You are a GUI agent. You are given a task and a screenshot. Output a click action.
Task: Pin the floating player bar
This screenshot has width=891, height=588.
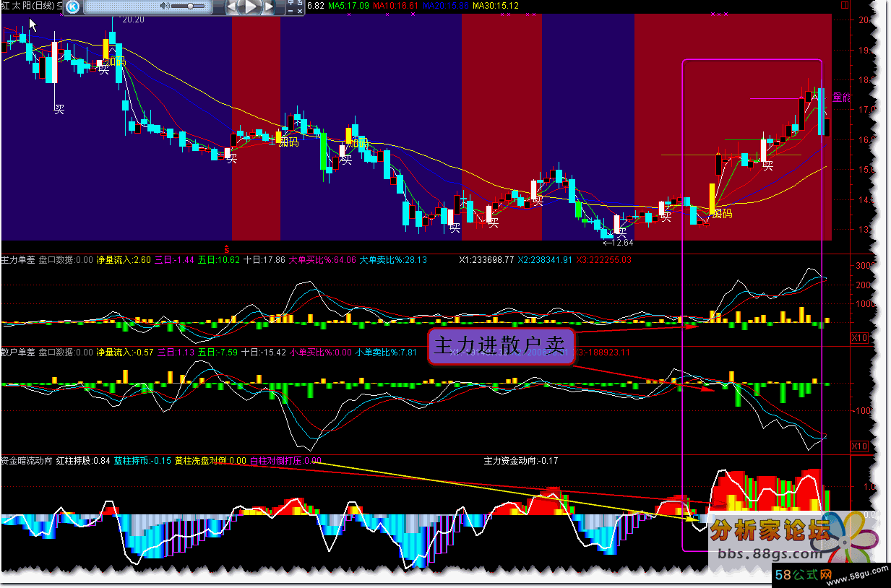pos(291,3)
